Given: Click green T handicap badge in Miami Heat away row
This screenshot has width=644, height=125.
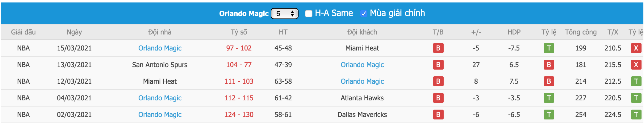Looking at the screenshot, I should [x=549, y=48].
